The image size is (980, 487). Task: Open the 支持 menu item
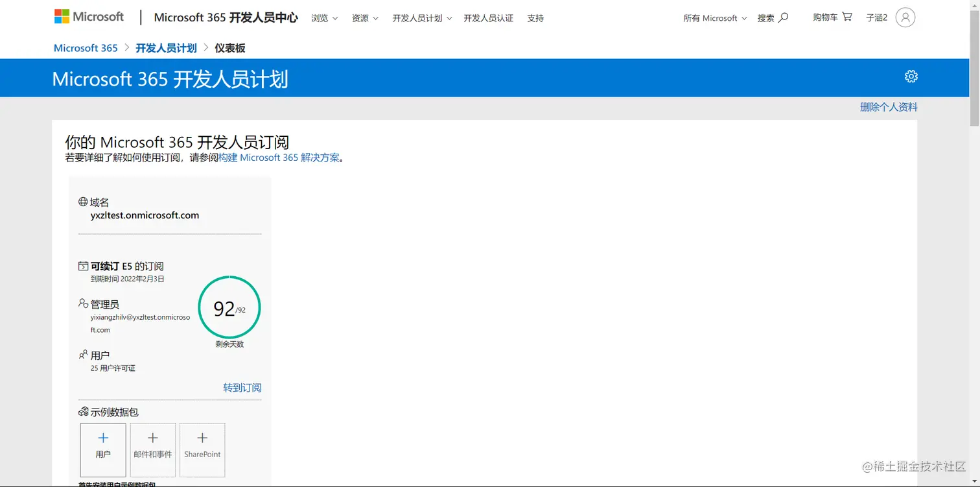(x=535, y=18)
